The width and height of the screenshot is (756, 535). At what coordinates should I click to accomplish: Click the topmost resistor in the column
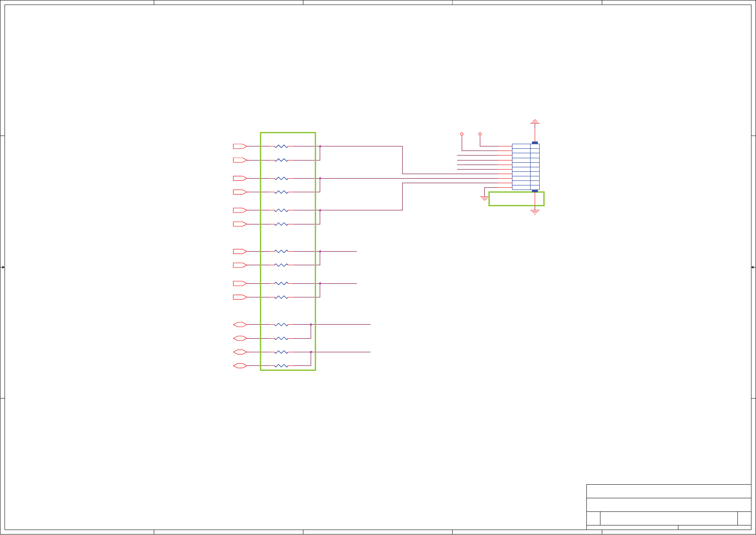tap(281, 146)
